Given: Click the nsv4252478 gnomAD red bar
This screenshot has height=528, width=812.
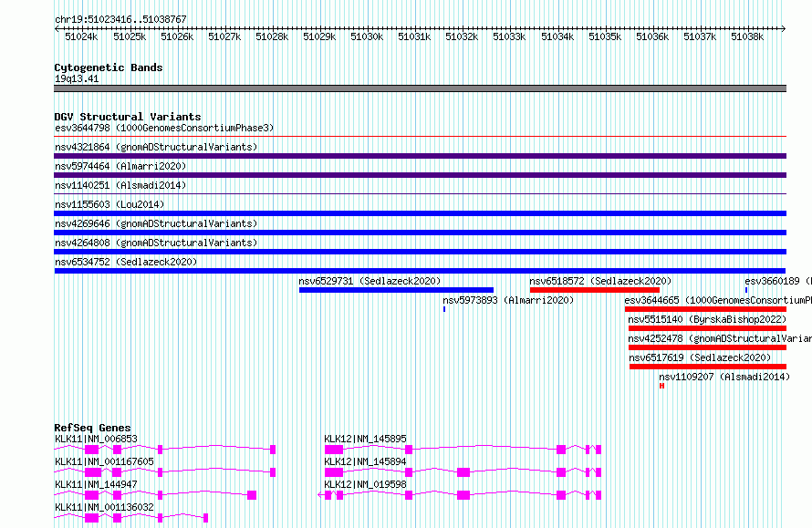Looking at the screenshot, I should 707,347.
